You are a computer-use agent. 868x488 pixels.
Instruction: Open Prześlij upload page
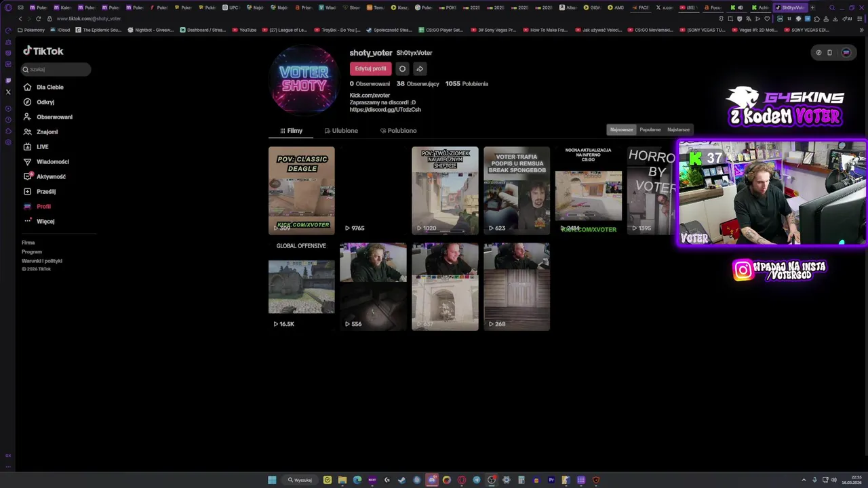point(39,192)
